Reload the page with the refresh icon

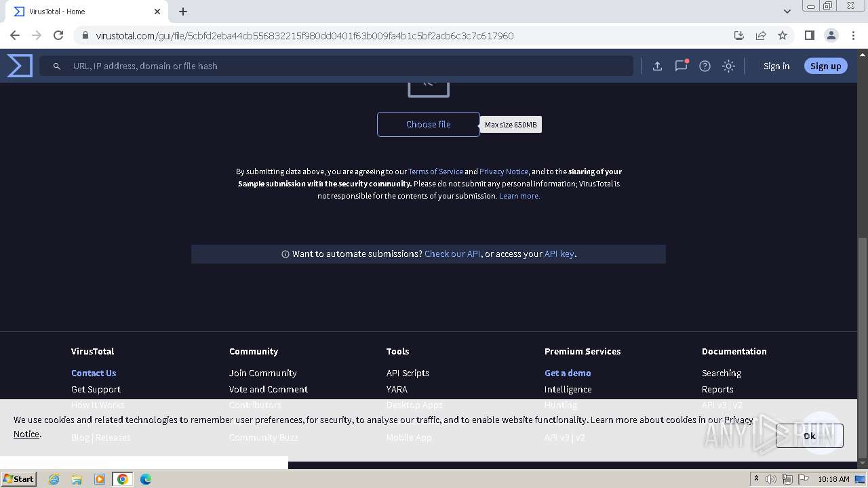(x=58, y=35)
